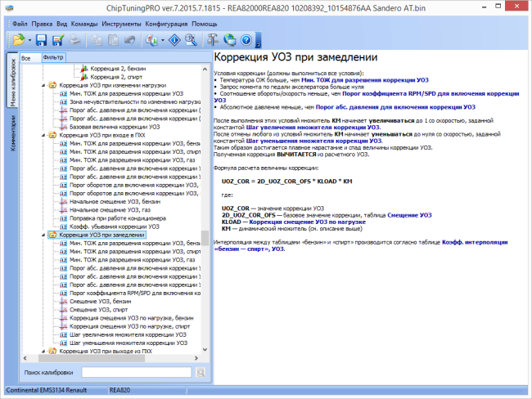
Task: Click the Undo arrow icon
Action: click(129, 40)
